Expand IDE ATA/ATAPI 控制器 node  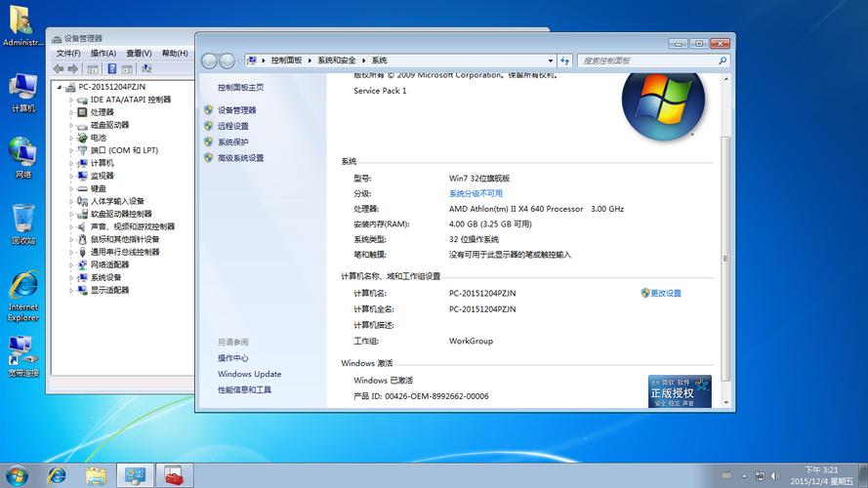point(71,100)
